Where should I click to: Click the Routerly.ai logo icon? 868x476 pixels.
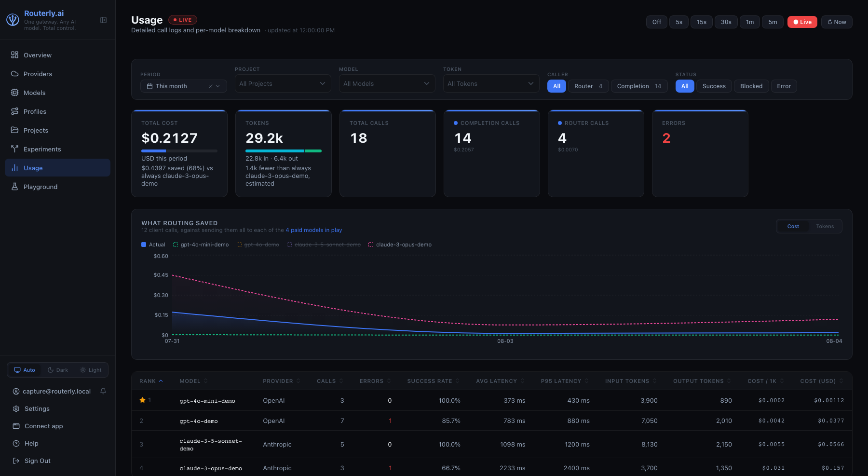coord(13,20)
